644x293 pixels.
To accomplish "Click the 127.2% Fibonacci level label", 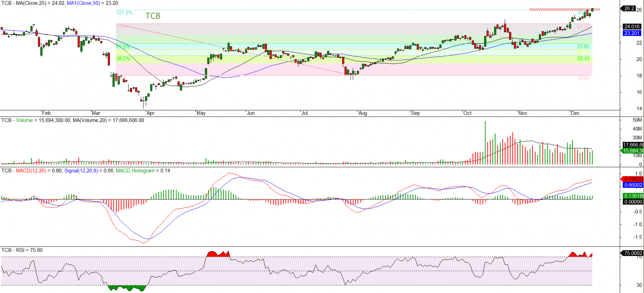I will pos(124,12).
